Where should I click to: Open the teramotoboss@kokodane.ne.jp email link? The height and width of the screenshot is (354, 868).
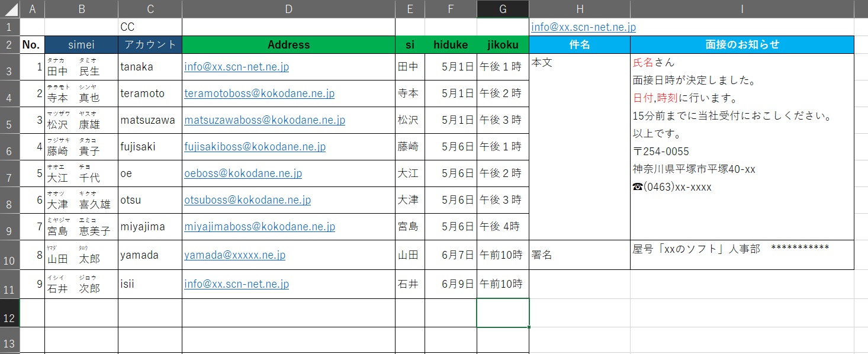pos(259,94)
